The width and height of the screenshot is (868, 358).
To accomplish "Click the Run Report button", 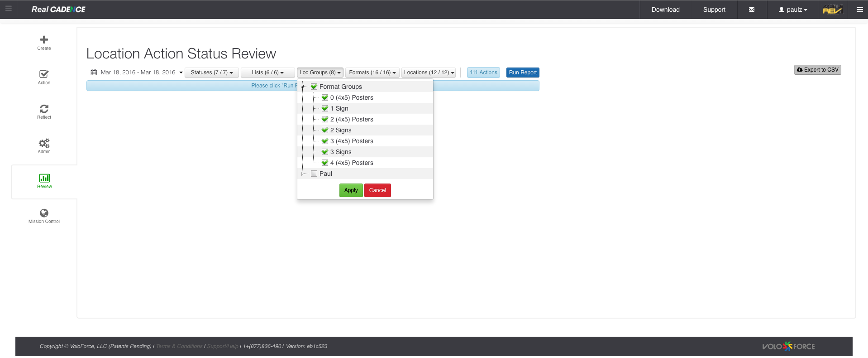I will [x=522, y=73].
